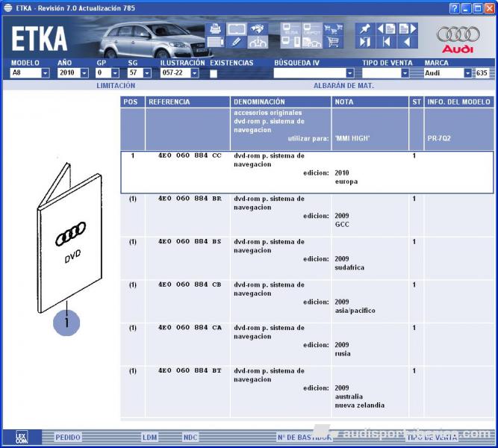Open the SG dropdown showing 57
The width and height of the screenshot is (498, 448).
(147, 73)
